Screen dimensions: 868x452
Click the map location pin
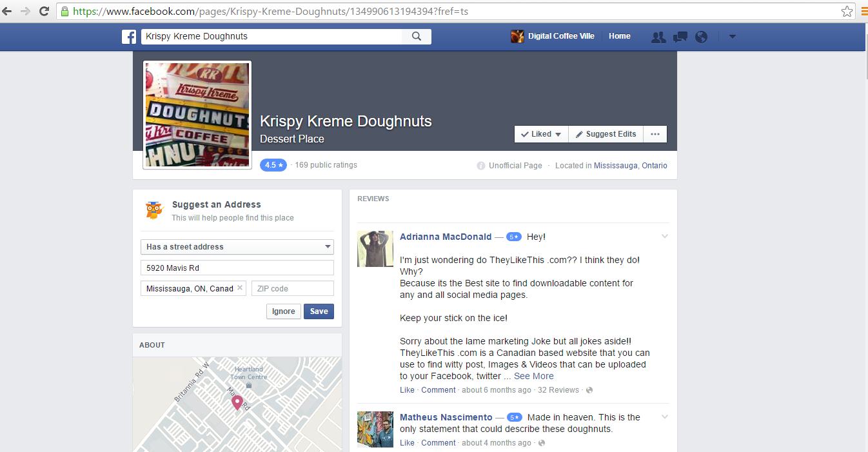tap(237, 402)
